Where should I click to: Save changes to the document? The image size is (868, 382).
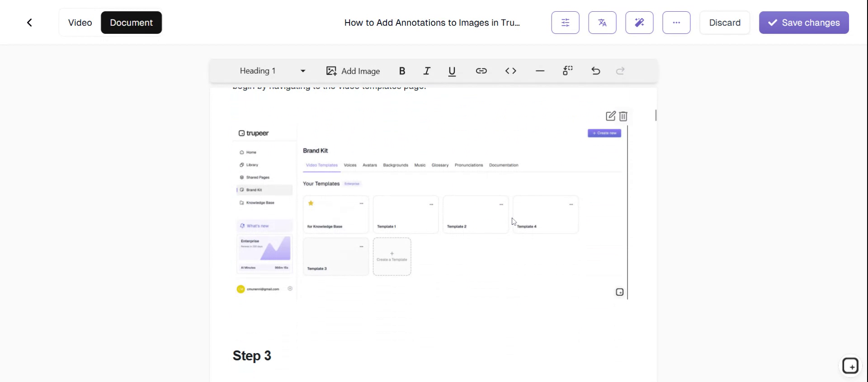804,23
